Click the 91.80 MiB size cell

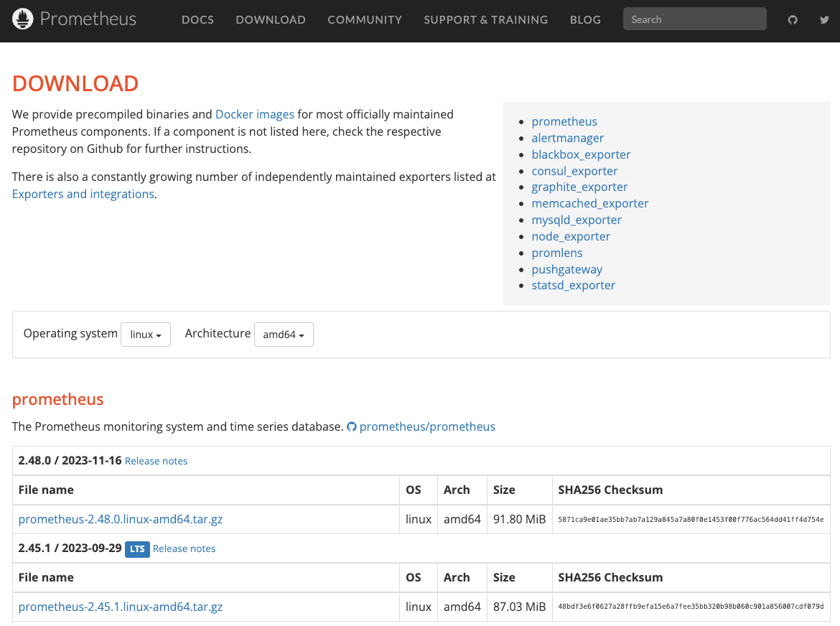(519, 520)
